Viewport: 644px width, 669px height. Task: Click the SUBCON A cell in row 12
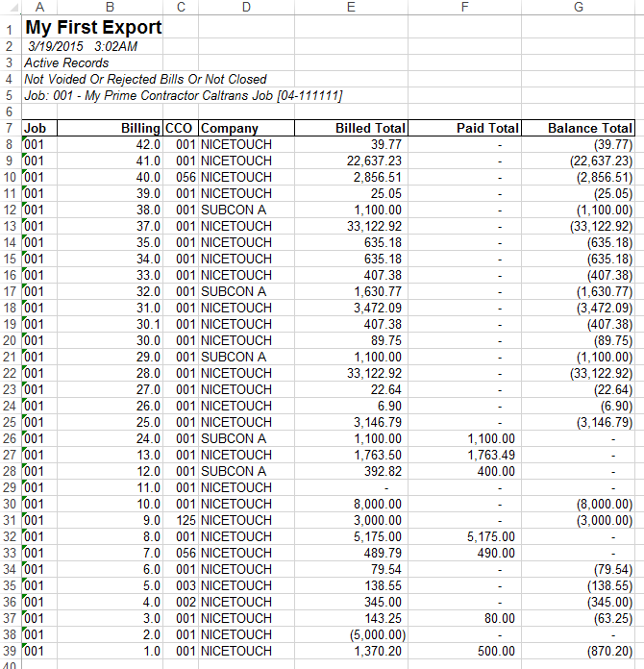click(246, 210)
